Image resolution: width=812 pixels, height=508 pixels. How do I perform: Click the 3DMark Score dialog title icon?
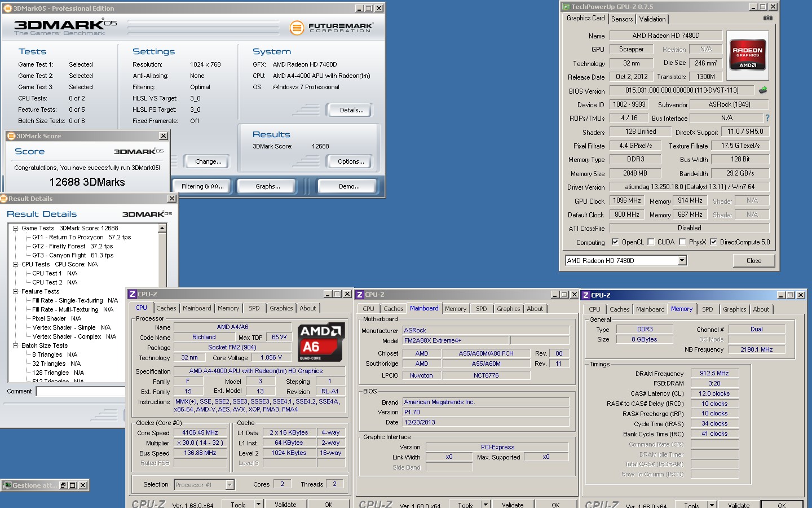(11, 136)
